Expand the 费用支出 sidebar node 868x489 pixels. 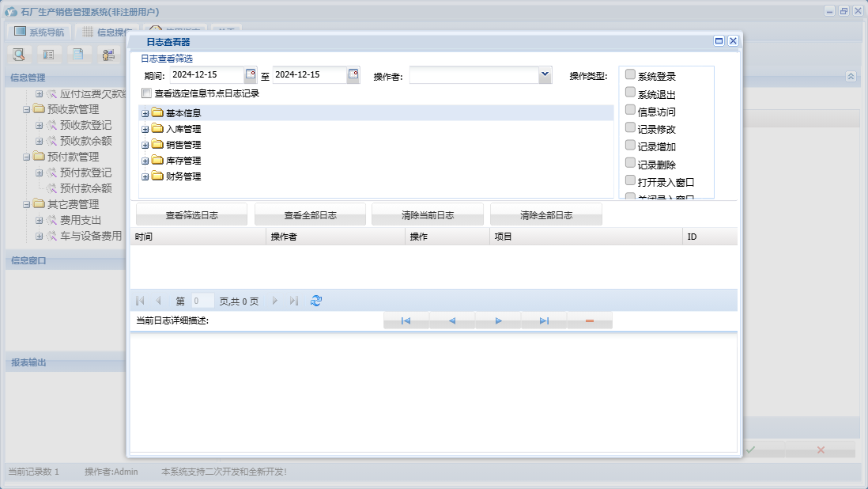tap(40, 221)
